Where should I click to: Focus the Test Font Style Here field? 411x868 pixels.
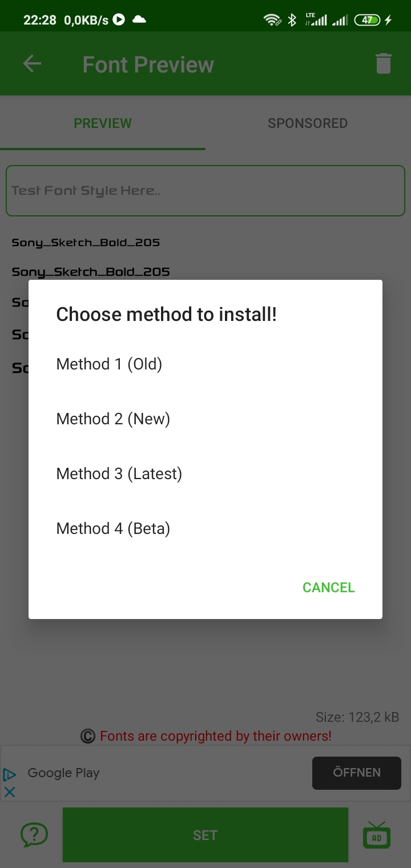205,191
